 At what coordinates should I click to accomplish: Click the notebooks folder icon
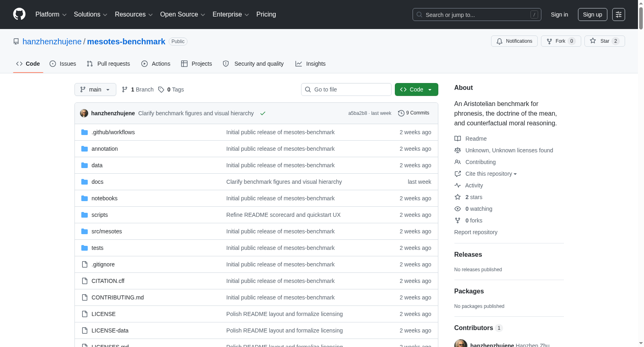[85, 198]
